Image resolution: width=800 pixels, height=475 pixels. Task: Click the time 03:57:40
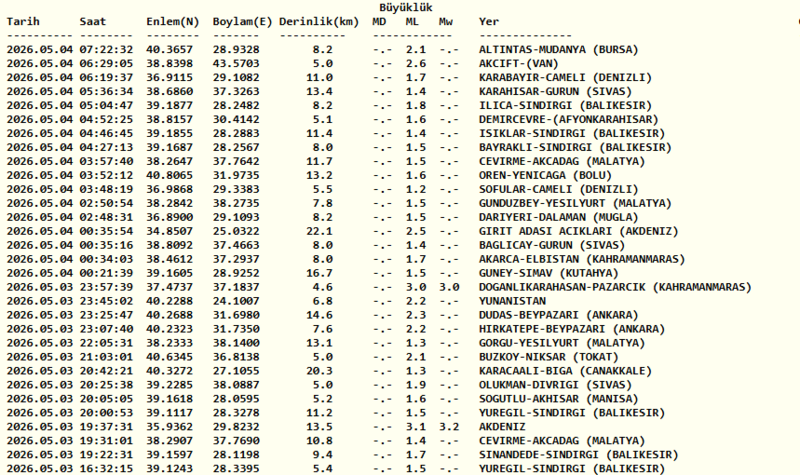point(106,161)
